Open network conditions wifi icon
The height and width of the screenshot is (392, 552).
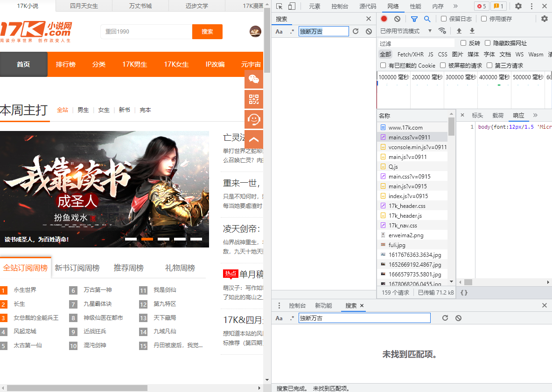[x=442, y=31]
